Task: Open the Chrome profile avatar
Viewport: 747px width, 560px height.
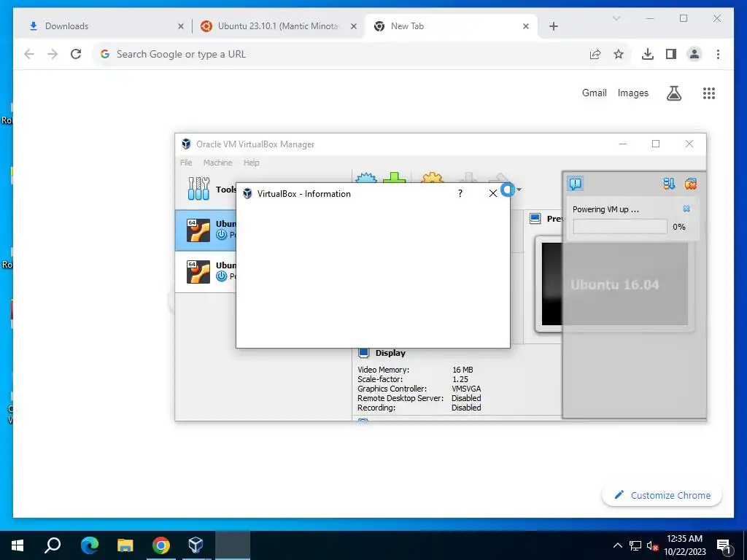Action: click(694, 54)
